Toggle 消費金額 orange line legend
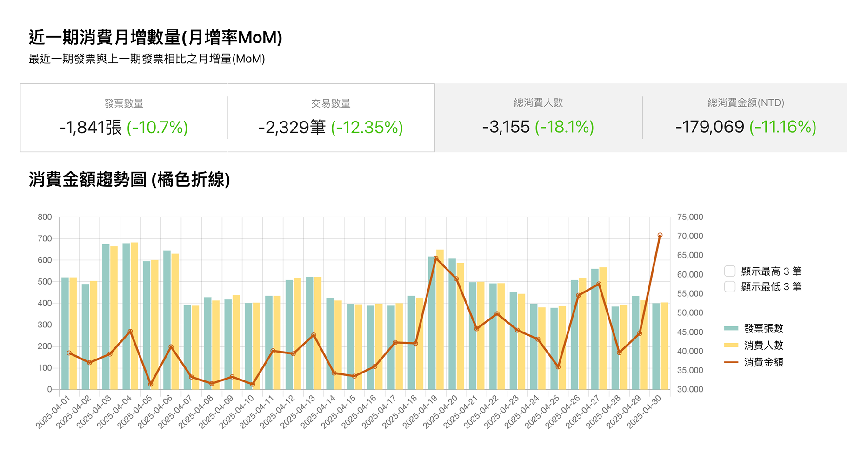868x461 pixels. point(731,362)
